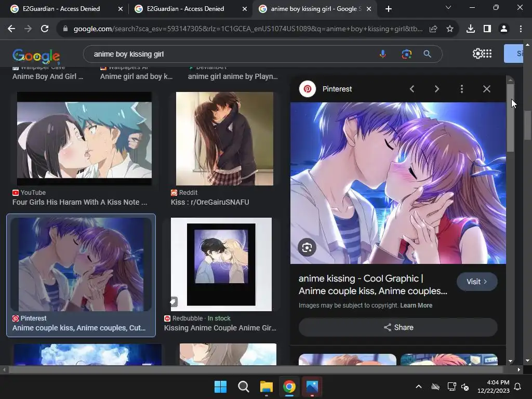Open the Chrome three-dot menu
Screen dimensions: 532x399
click(521, 29)
